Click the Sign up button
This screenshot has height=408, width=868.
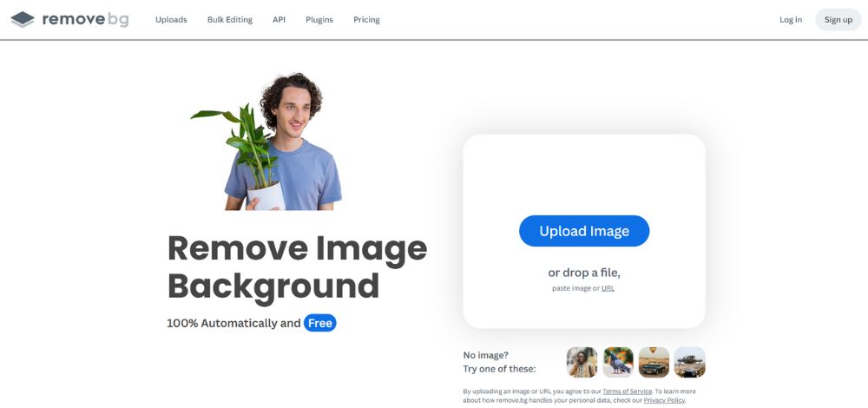click(x=838, y=20)
